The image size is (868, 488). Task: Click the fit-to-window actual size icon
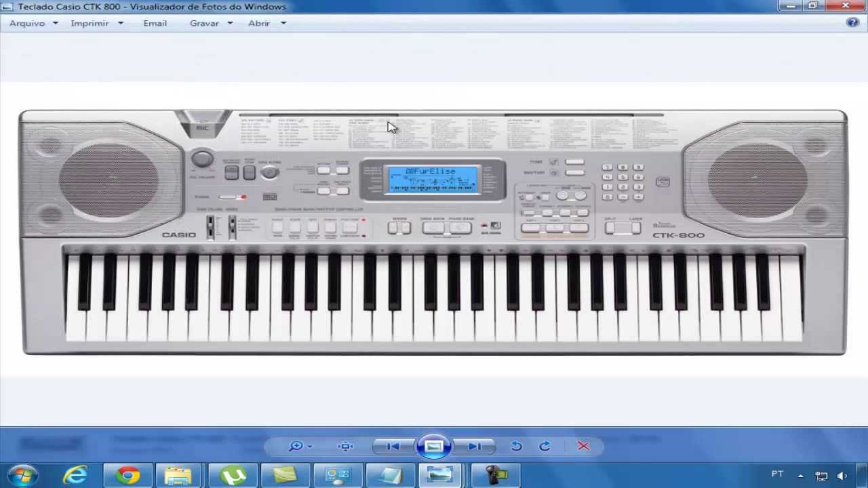[x=346, y=446]
